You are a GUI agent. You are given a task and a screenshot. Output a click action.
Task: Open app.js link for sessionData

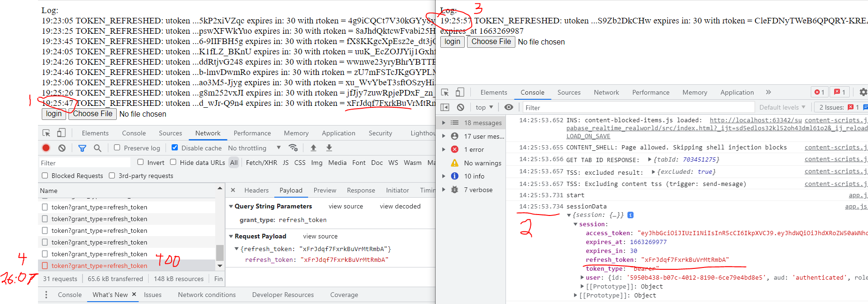(856, 206)
